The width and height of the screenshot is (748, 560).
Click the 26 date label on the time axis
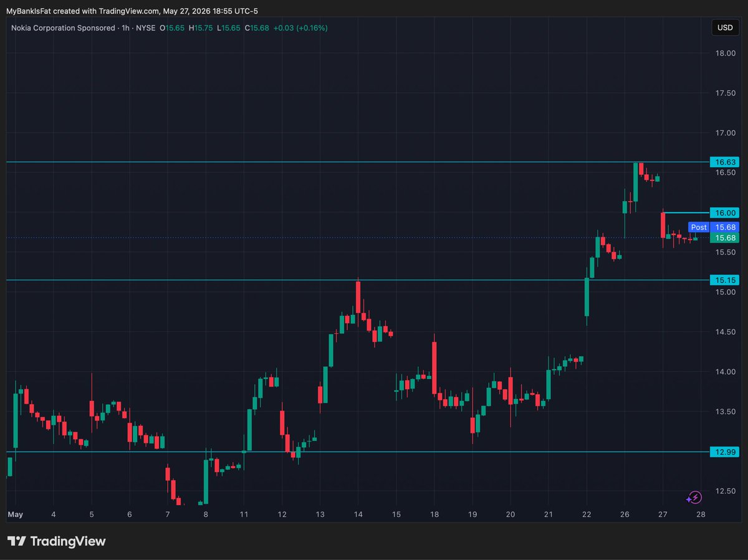pos(625,515)
